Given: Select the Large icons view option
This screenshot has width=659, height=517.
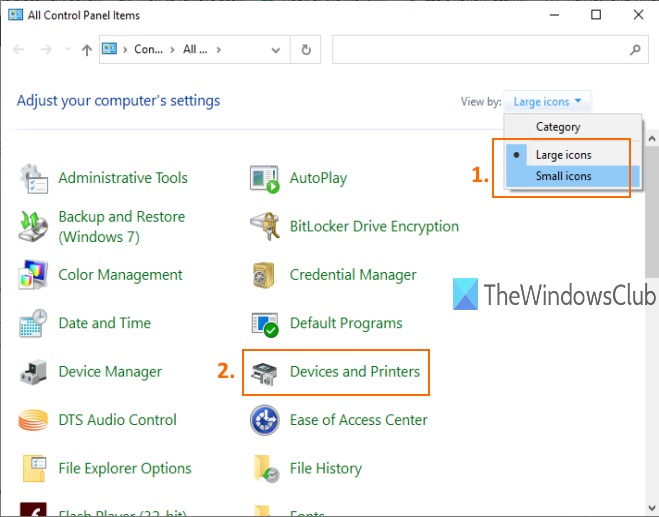Looking at the screenshot, I should point(563,155).
